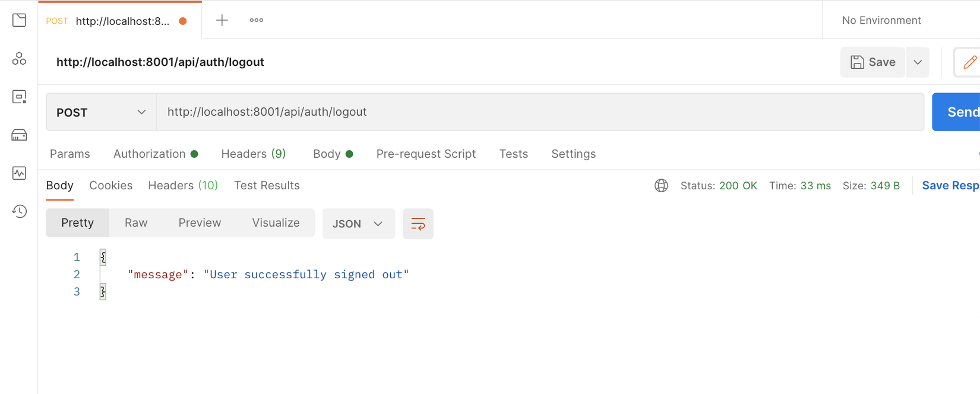The image size is (980, 394).
Task: Select the Raw response view
Action: tap(136, 223)
